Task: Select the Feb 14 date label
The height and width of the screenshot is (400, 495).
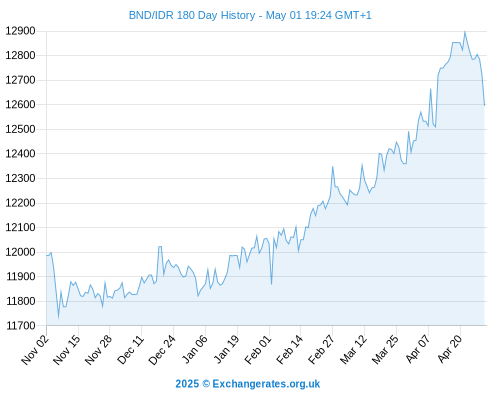Action: pos(290,350)
